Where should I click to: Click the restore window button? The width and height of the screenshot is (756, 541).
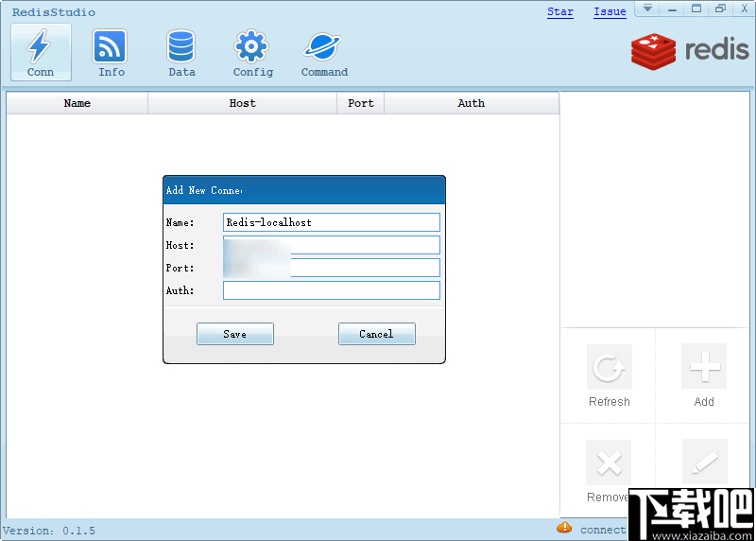pos(720,9)
